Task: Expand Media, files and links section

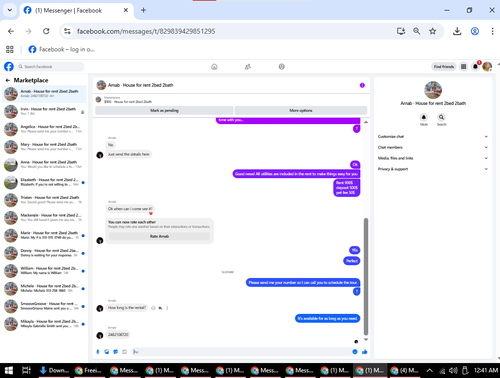Action: 433,158
